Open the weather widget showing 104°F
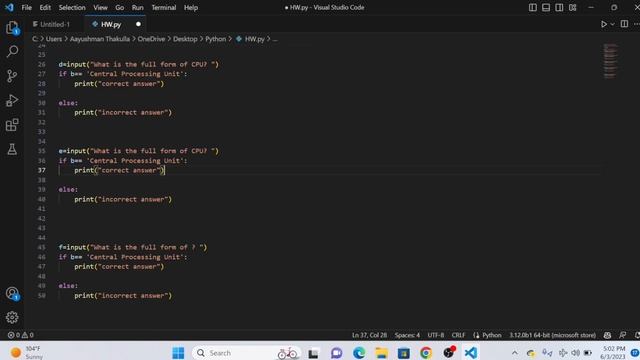 (27, 353)
